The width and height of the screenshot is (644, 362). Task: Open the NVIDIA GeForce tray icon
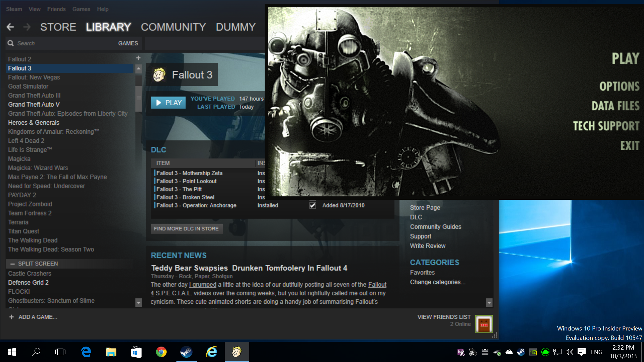click(533, 352)
